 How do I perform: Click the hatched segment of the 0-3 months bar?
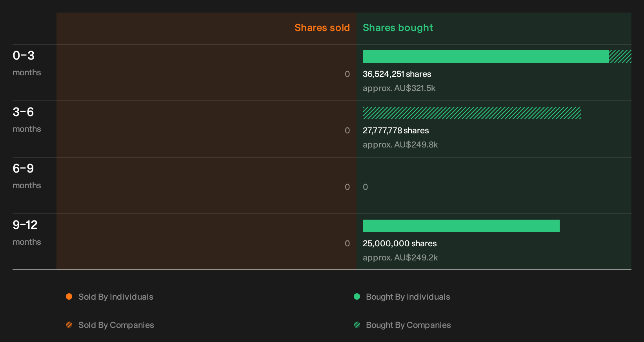pos(620,56)
